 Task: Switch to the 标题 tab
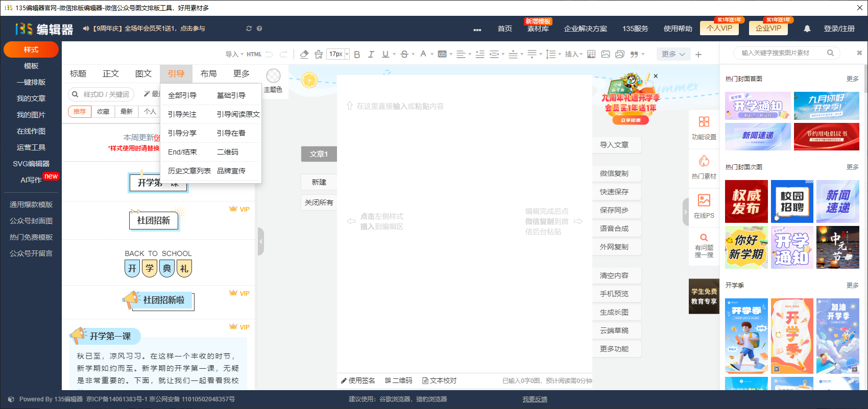(x=78, y=74)
